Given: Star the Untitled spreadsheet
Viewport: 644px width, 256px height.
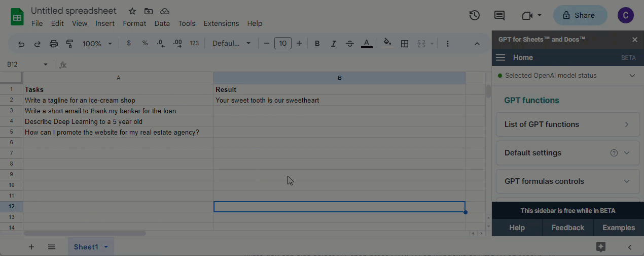Looking at the screenshot, I should tap(132, 11).
